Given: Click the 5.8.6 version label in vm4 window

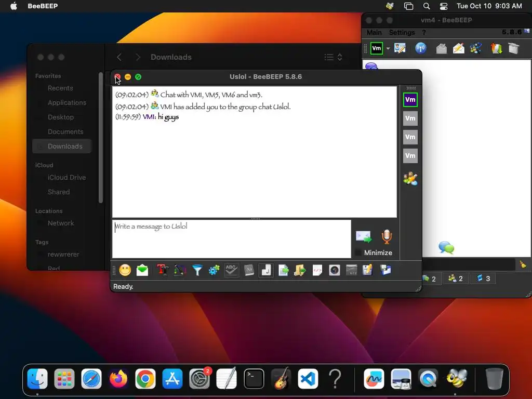Looking at the screenshot, I should click(x=512, y=32).
